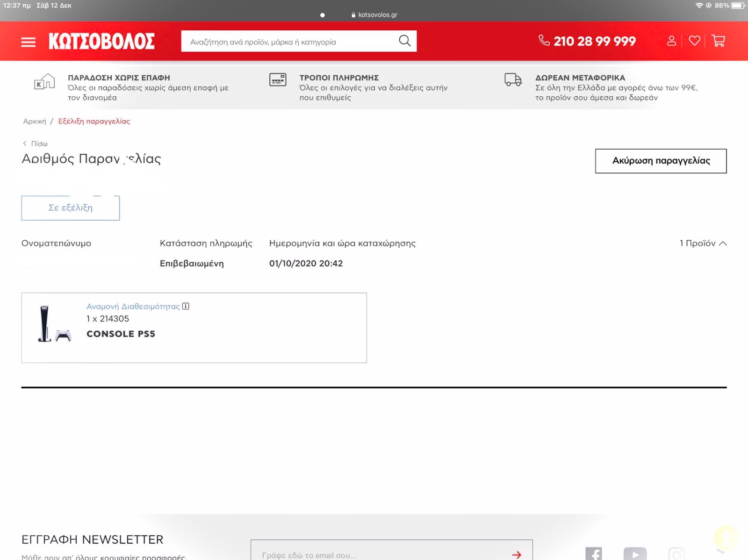The width and height of the screenshot is (748, 560).
Task: Focus the product search field
Action: click(x=299, y=41)
